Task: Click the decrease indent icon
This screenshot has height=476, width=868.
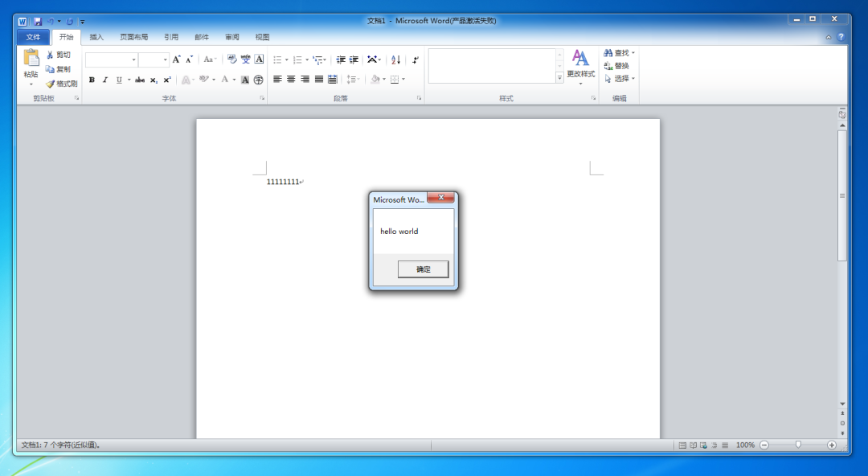Action: (341, 59)
